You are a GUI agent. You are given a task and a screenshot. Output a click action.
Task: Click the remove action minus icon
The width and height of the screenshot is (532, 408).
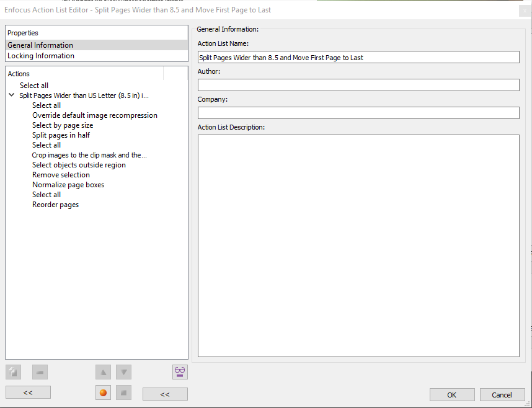pyautogui.click(x=40, y=372)
